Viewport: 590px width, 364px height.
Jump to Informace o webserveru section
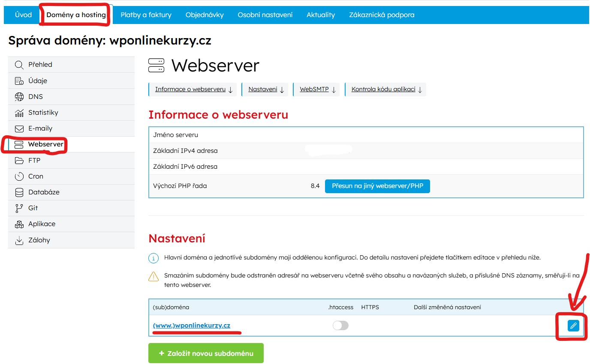193,90
